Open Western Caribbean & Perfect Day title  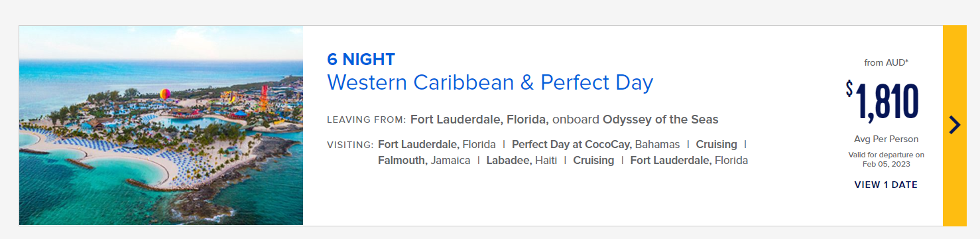tap(490, 82)
